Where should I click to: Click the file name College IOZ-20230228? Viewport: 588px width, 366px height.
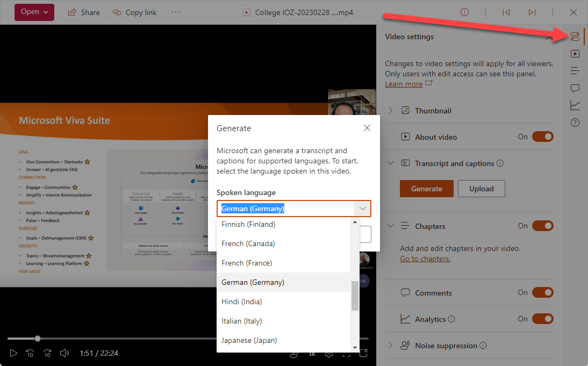point(304,12)
